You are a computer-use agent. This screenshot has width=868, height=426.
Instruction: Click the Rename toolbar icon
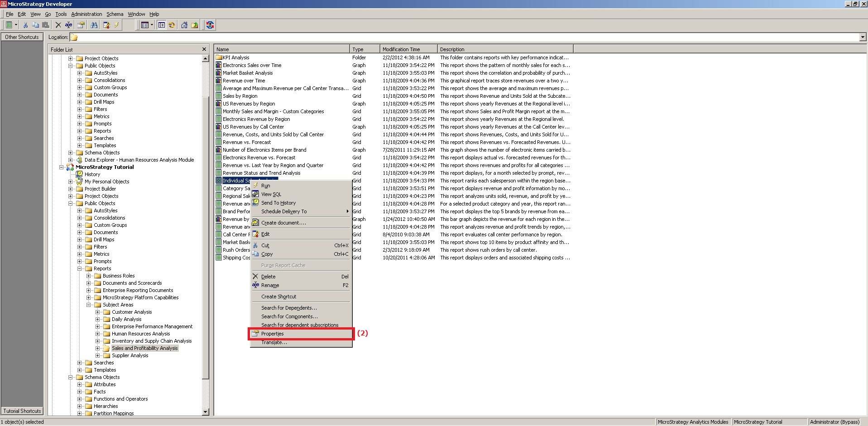68,25
